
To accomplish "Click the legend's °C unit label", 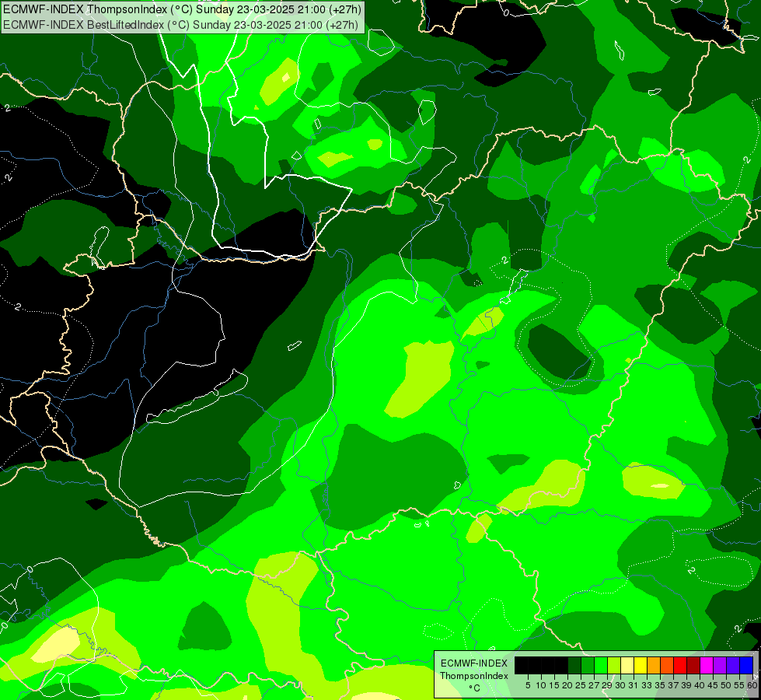I will tap(474, 688).
